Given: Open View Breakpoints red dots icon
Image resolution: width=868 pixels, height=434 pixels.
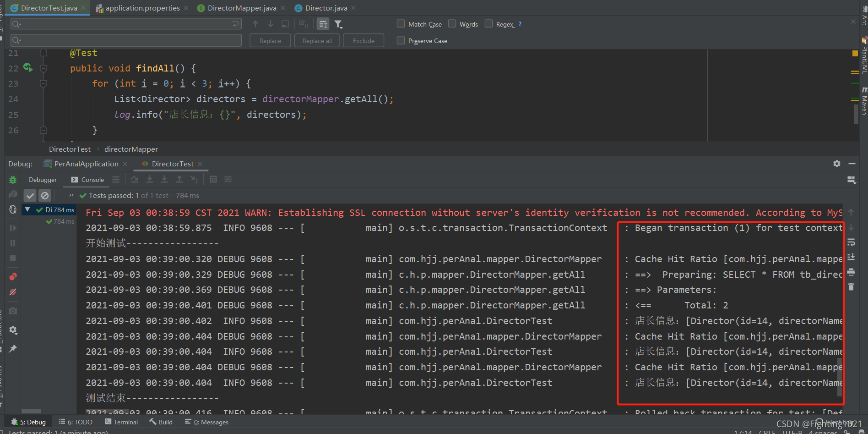Looking at the screenshot, I should pyautogui.click(x=13, y=276).
